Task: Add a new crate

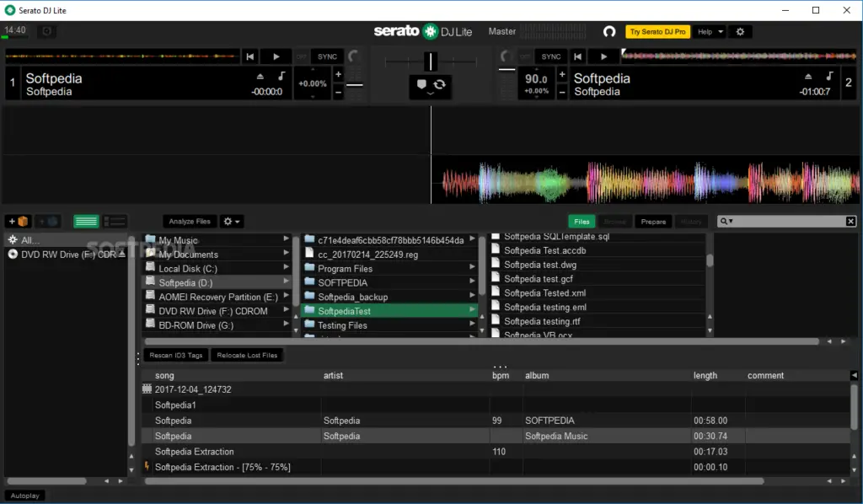Action: [x=18, y=221]
